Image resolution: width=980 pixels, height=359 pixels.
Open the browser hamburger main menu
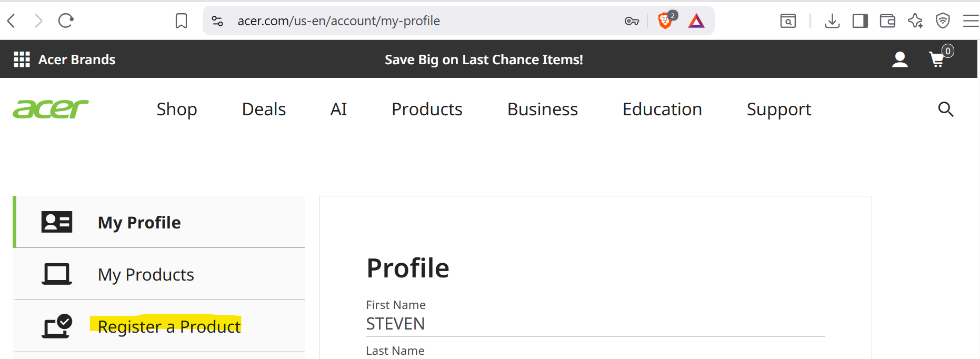point(971,21)
